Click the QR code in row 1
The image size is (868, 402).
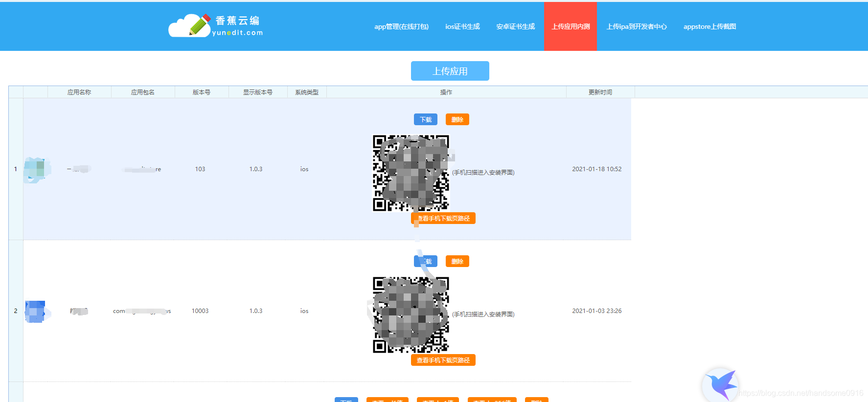pyautogui.click(x=411, y=173)
